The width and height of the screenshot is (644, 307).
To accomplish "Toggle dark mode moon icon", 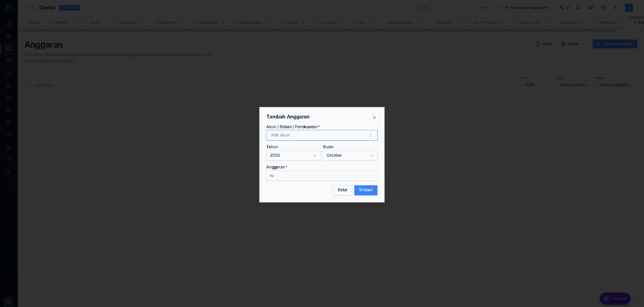I will click(615, 8).
